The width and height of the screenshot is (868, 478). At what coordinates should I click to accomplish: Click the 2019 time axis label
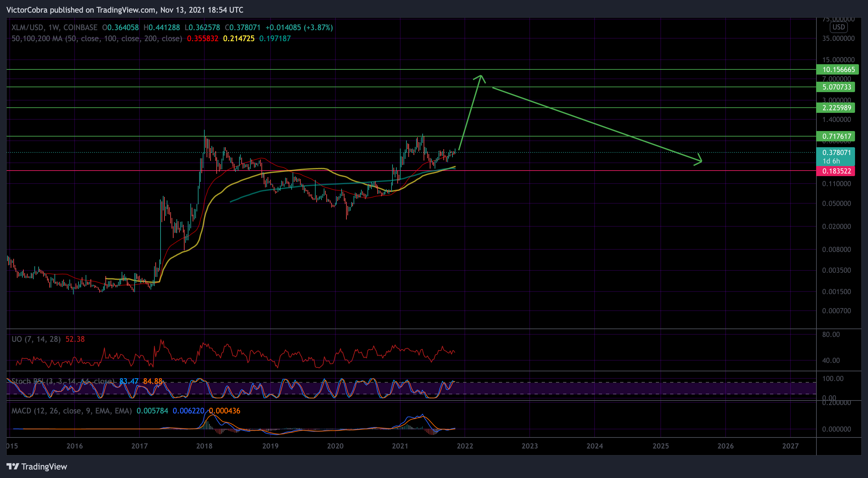[271, 446]
